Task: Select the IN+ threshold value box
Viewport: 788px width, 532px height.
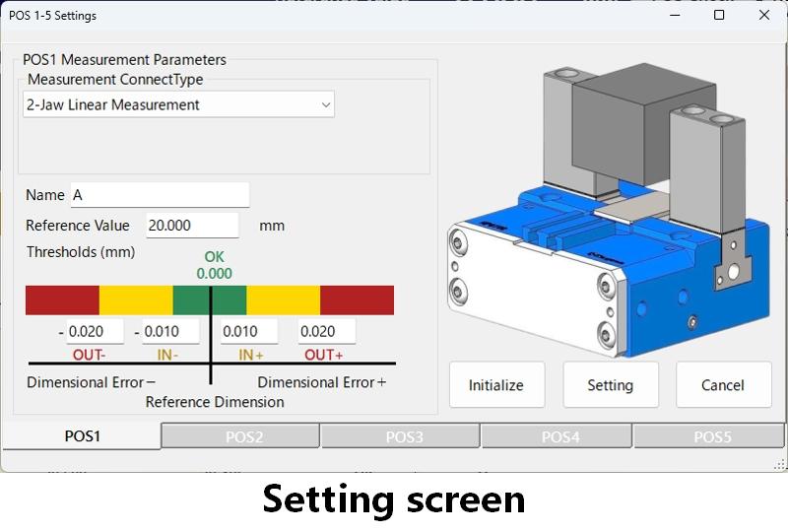Action: (249, 331)
